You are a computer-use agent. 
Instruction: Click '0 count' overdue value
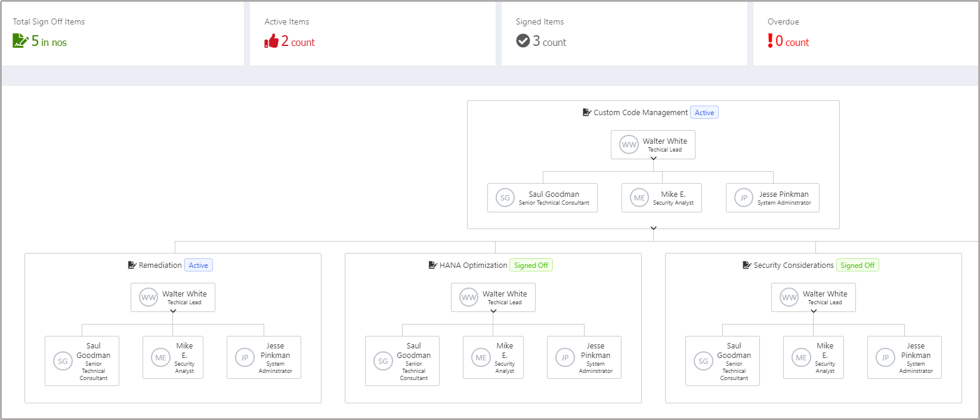click(792, 41)
